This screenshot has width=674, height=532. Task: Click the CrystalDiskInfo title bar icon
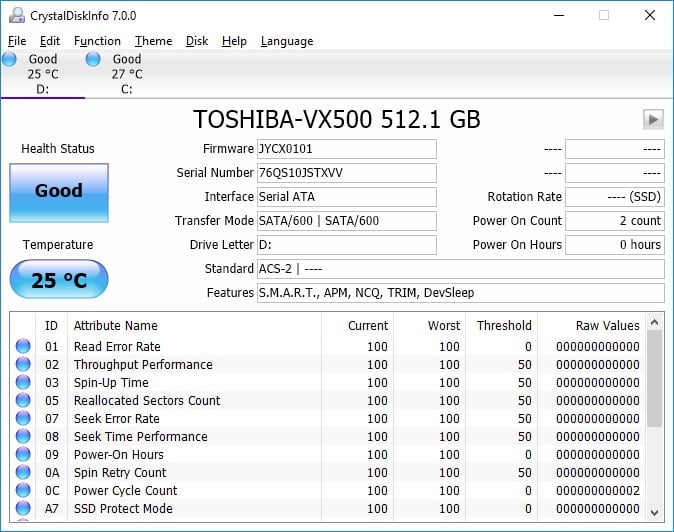tap(17, 15)
